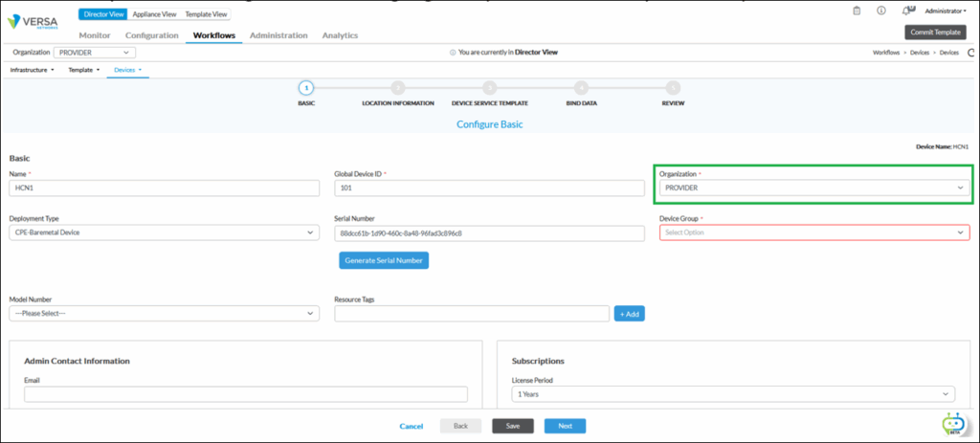Expand the Device Group dropdown
The width and height of the screenshot is (980, 443).
pyautogui.click(x=813, y=233)
